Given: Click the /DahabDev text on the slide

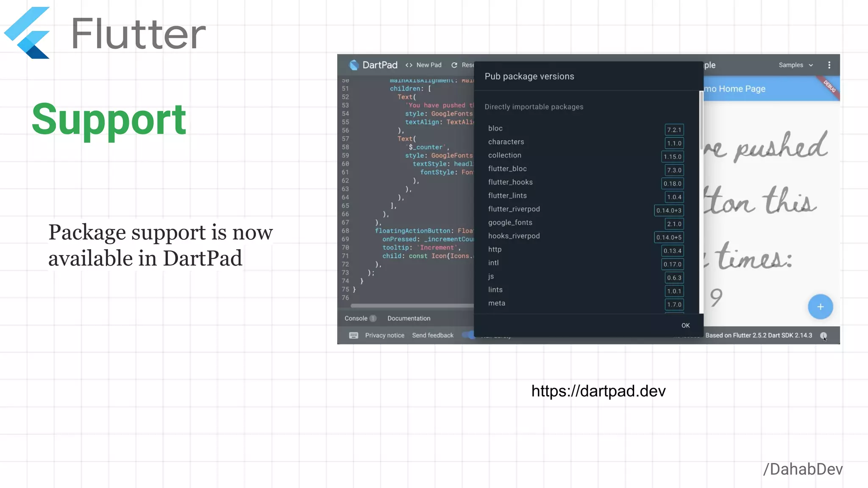Looking at the screenshot, I should pos(803,469).
